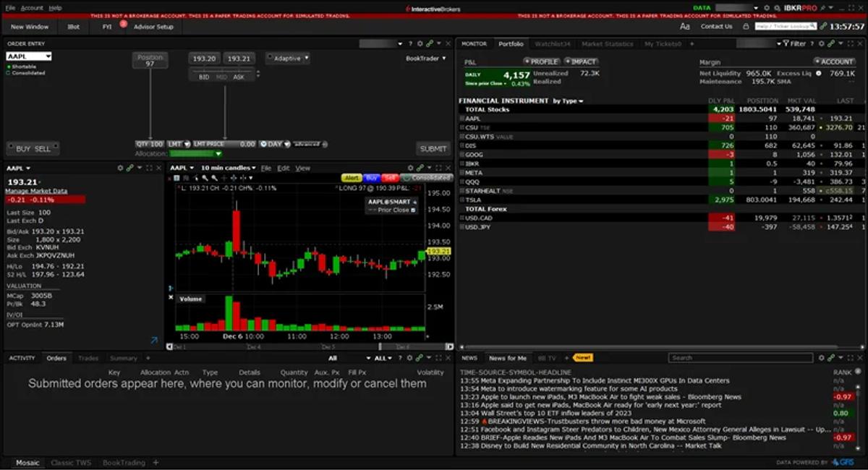The width and height of the screenshot is (868, 470).
Task: Select ASK on the price wand
Action: point(239,77)
